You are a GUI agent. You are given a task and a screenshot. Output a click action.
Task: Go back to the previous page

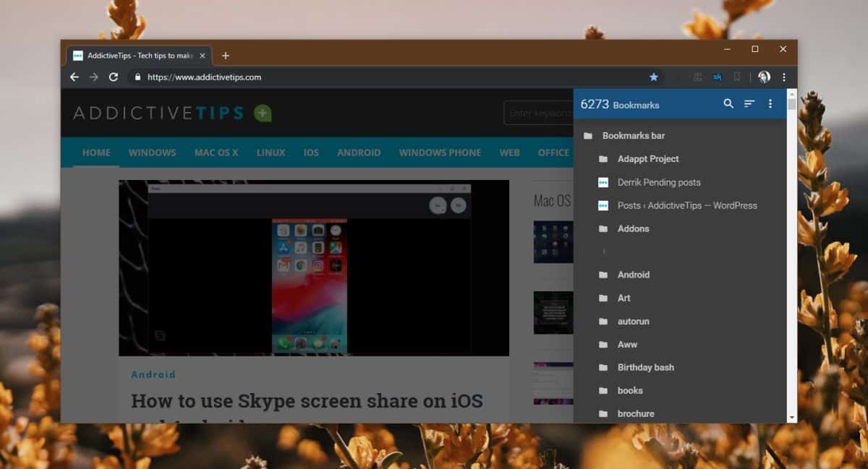click(x=74, y=77)
